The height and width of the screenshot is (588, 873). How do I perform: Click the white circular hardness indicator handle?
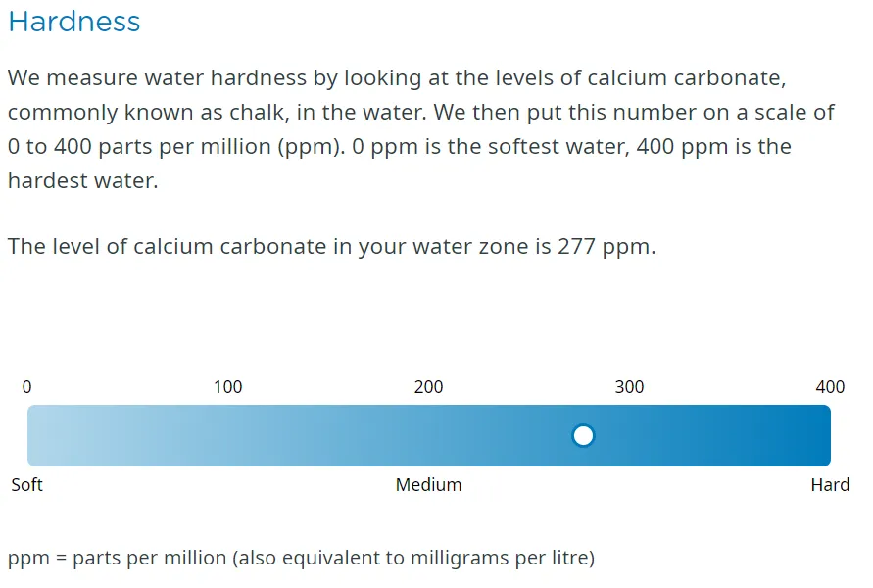(x=583, y=435)
